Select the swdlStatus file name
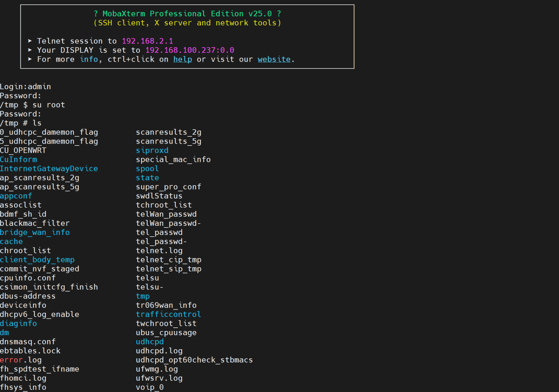The width and height of the screenshot is (559, 392). click(159, 196)
